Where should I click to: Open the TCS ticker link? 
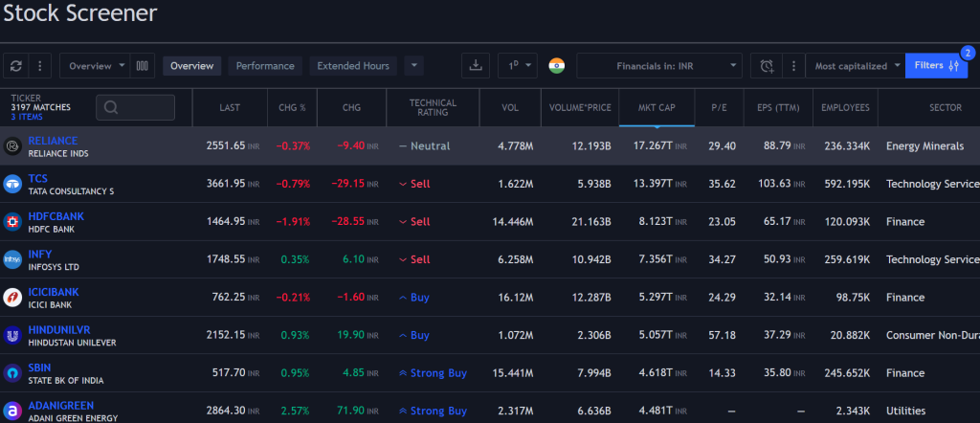coord(38,179)
